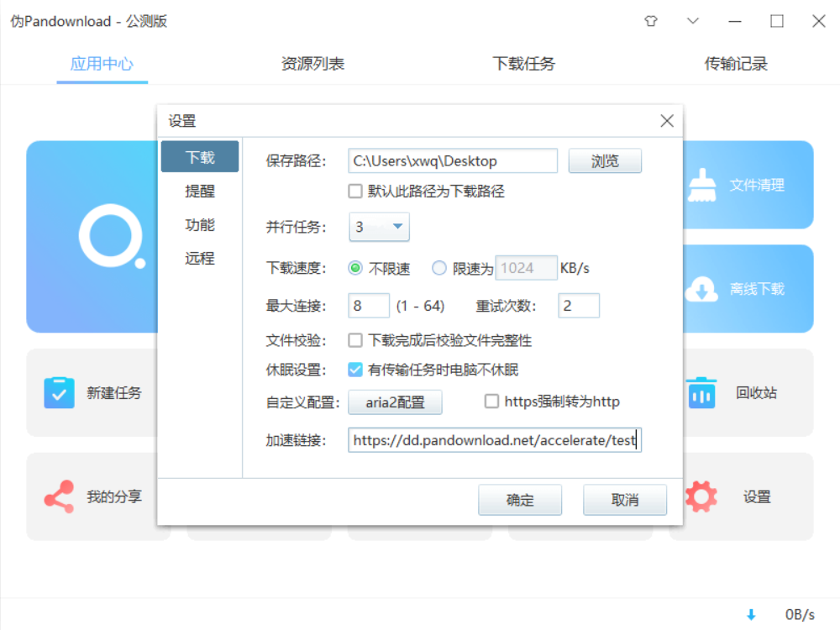Screen dimensions: 840x630
Task: Enable file integrity verification after download
Action: click(355, 340)
